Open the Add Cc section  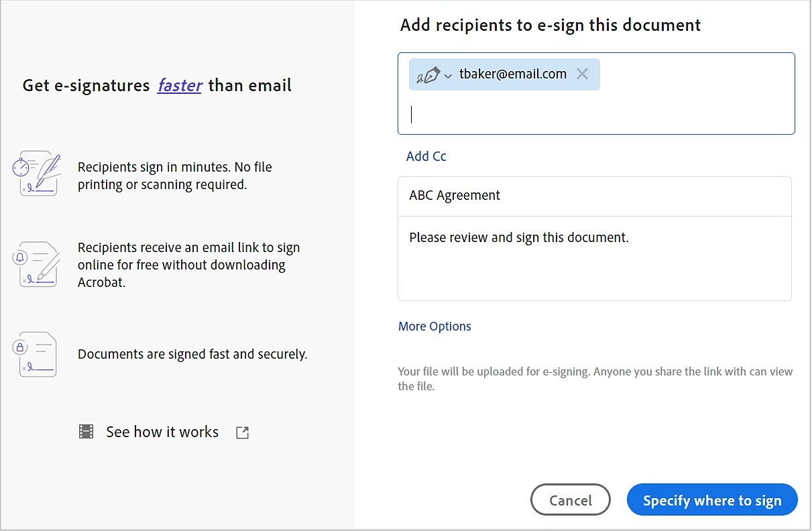tap(426, 156)
